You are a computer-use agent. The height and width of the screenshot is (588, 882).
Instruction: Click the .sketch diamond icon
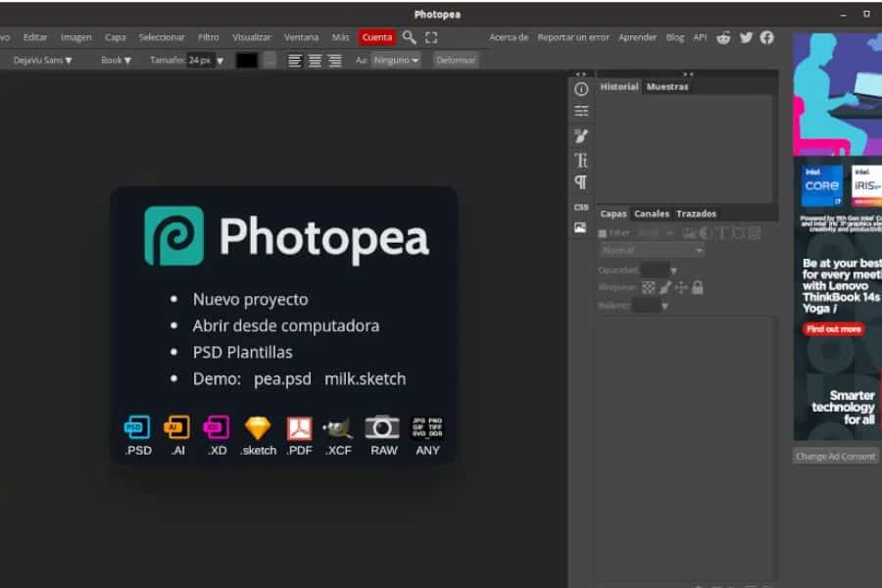(x=258, y=428)
